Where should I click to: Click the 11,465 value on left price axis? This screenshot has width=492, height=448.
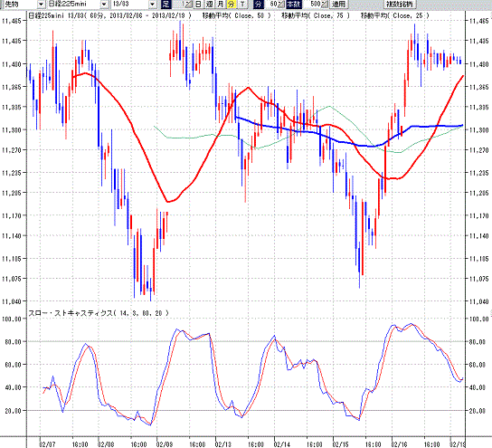[x=12, y=21]
